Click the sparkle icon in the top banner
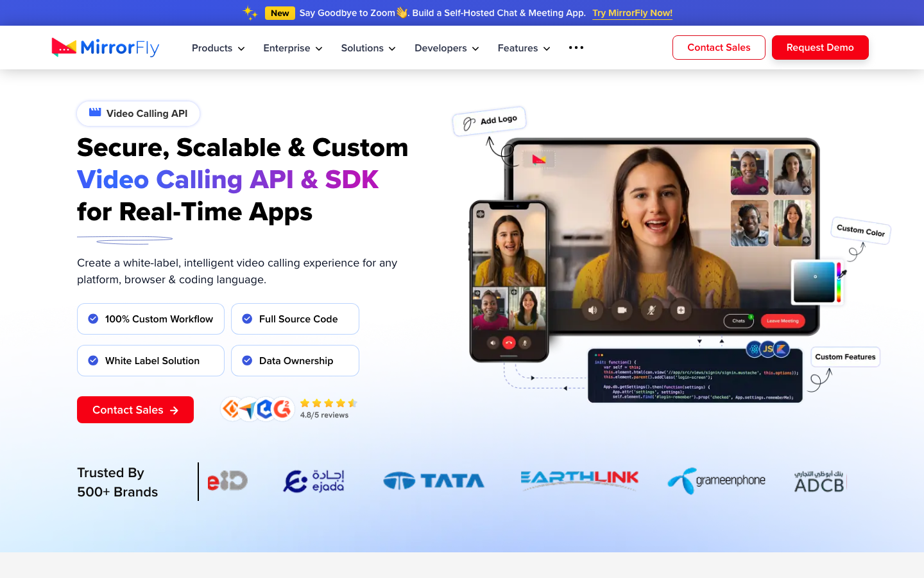Viewport: 924px width, 578px height. coord(250,13)
